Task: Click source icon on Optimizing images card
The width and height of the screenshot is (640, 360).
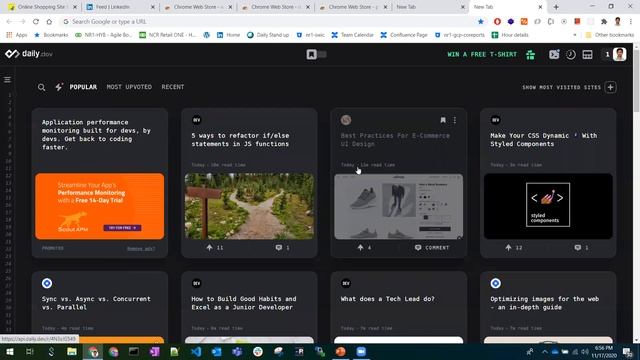Action: [496, 283]
